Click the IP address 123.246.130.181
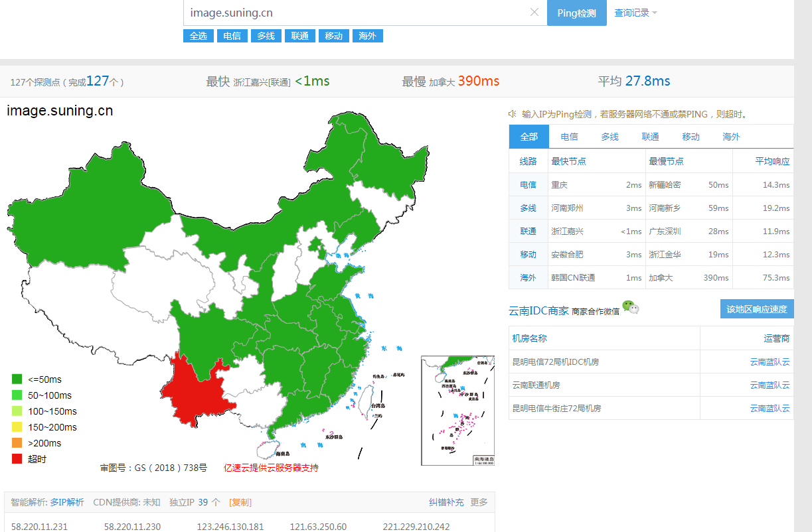Viewport: 812px width, 532px height. (230, 527)
